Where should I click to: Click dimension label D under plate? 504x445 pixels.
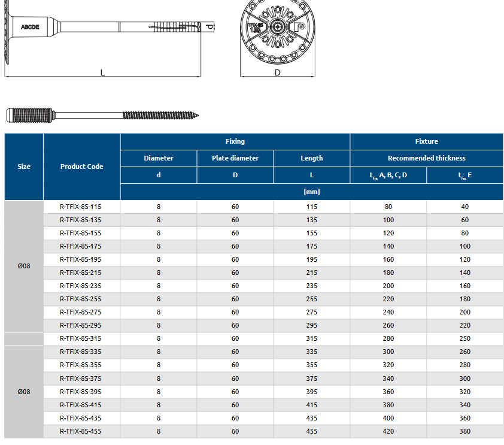pyautogui.click(x=277, y=72)
